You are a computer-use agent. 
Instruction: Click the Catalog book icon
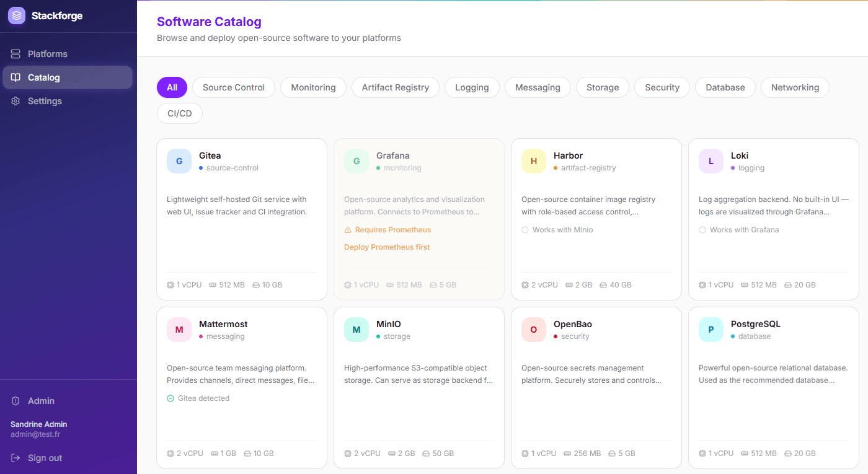tap(15, 77)
